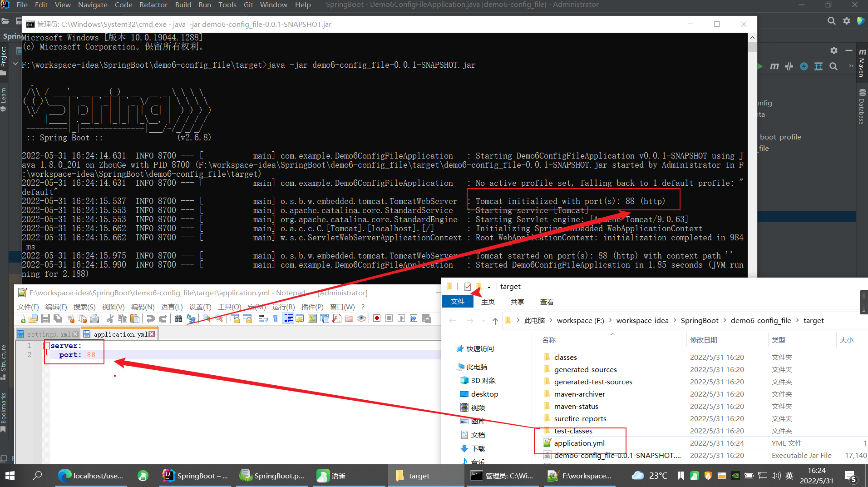The height and width of the screenshot is (487, 868).
Task: Select maven-archiver folder in Explorer
Action: [x=579, y=394]
